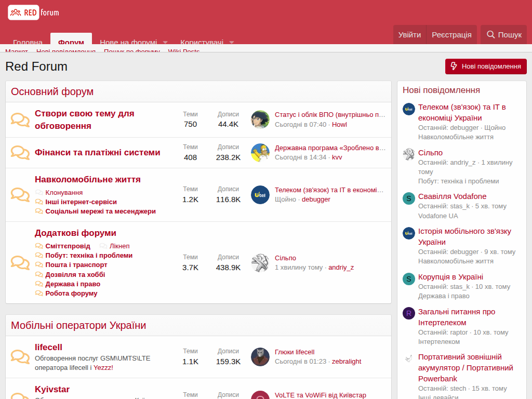Screen dimensions: 532x399
Task: Open the Основний форум category header
Action: point(52,92)
